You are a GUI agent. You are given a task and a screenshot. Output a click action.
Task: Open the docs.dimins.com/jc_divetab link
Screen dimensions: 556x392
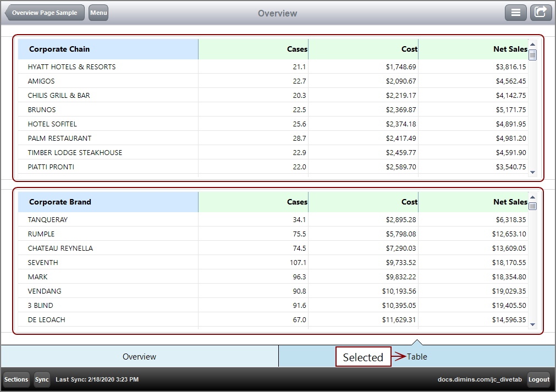(480, 379)
